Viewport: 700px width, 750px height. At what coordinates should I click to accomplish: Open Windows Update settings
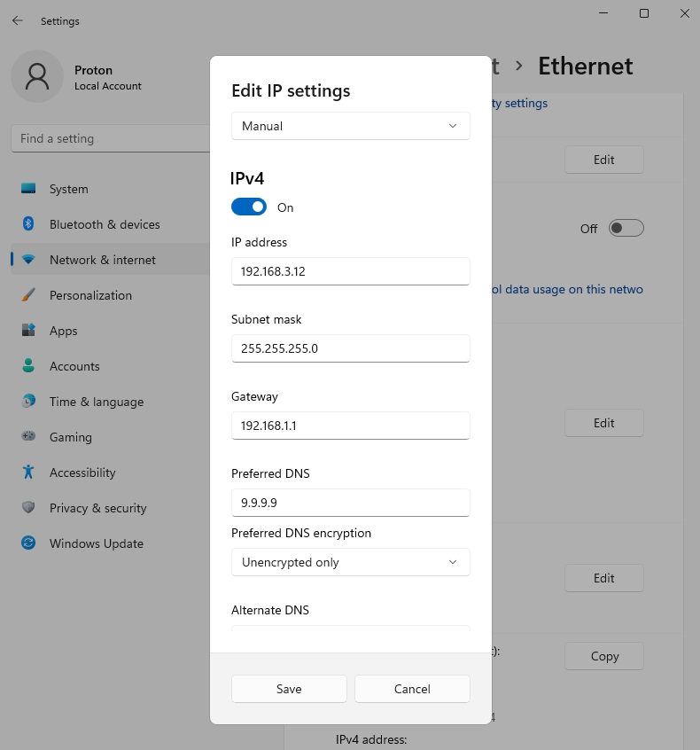point(110,543)
